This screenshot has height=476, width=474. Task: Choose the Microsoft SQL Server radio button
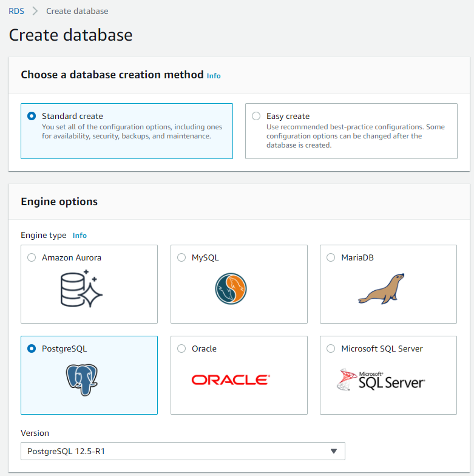tap(331, 348)
